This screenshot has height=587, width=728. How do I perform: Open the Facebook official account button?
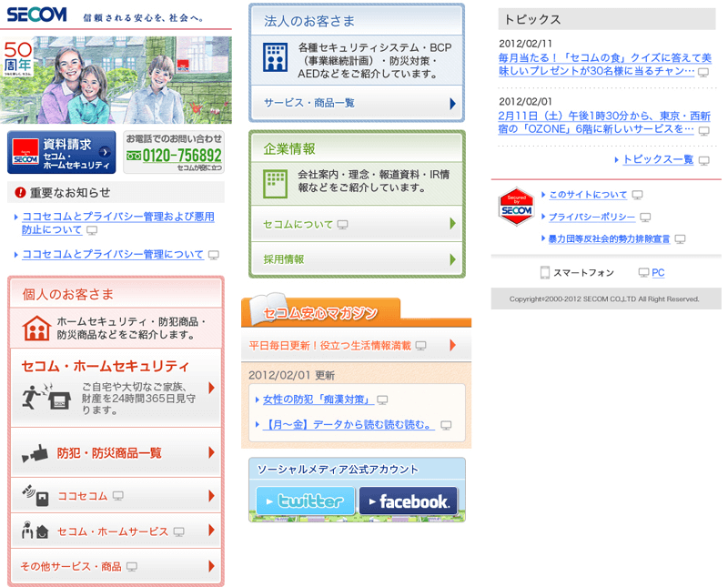[x=408, y=501]
